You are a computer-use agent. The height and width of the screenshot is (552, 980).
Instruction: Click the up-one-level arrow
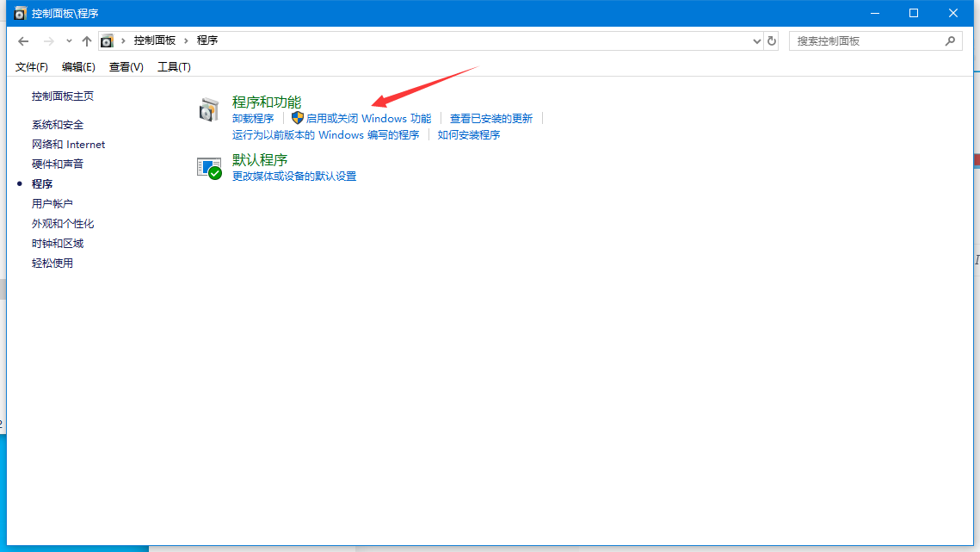pyautogui.click(x=86, y=40)
